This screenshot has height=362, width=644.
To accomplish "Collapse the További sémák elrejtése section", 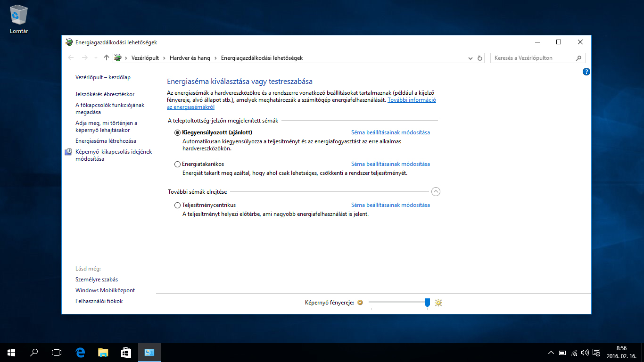I will coord(436,191).
